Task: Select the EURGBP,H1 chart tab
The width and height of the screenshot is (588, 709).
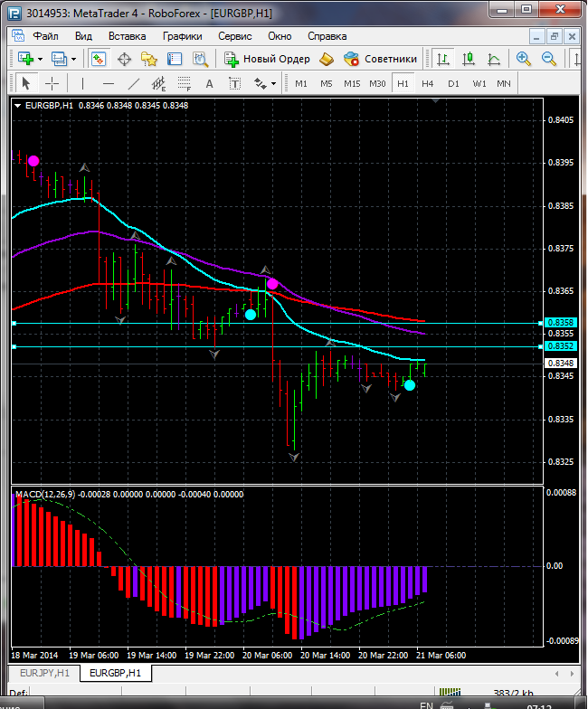Action: [x=116, y=673]
